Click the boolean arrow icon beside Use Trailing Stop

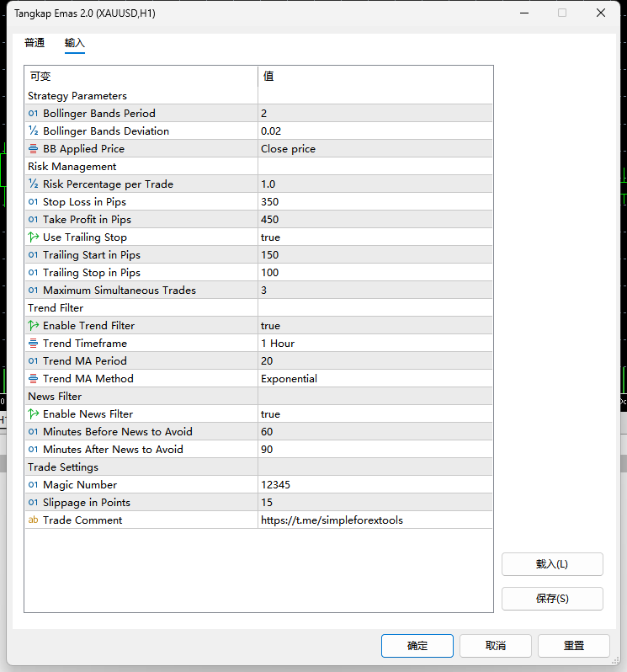coord(33,237)
